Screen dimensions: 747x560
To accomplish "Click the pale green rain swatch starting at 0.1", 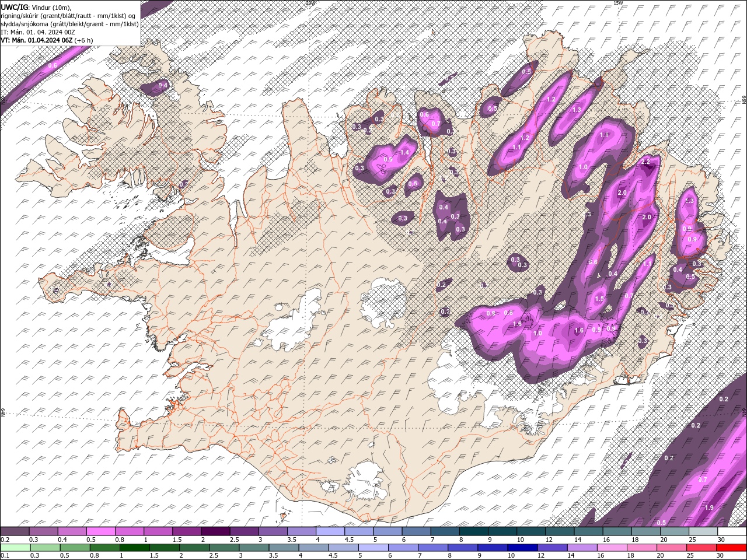I will pos(15,548).
